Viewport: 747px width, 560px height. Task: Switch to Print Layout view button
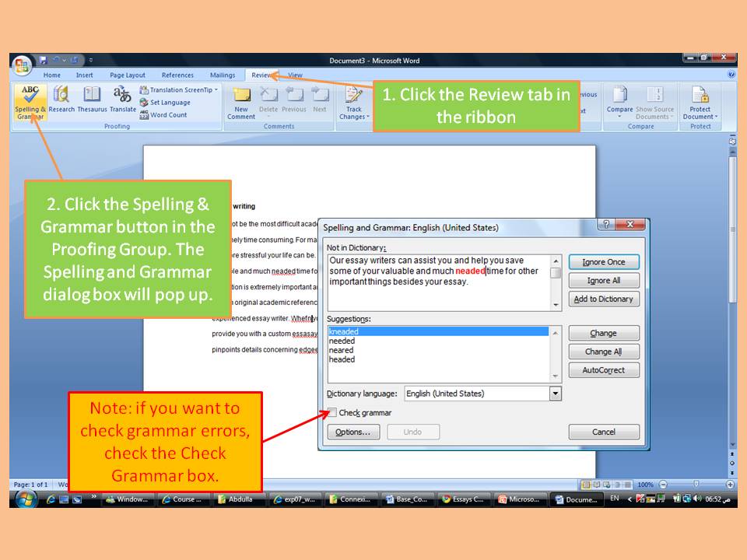coord(586,485)
